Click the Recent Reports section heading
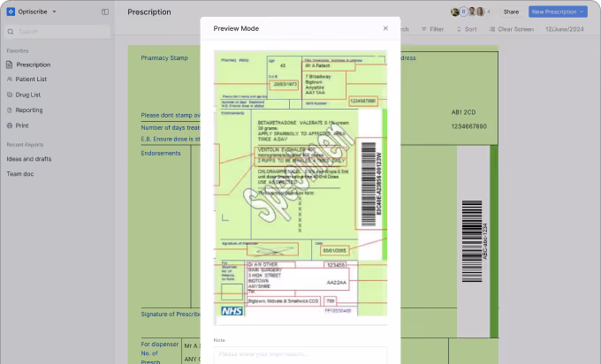Screen dimensions: 601x364 click(x=25, y=144)
